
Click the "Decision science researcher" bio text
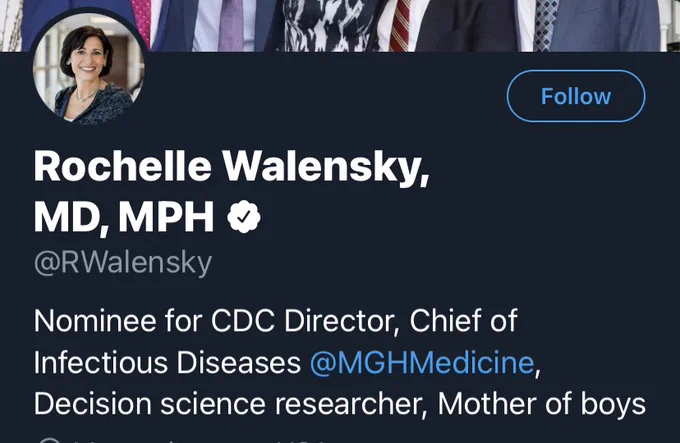228,404
